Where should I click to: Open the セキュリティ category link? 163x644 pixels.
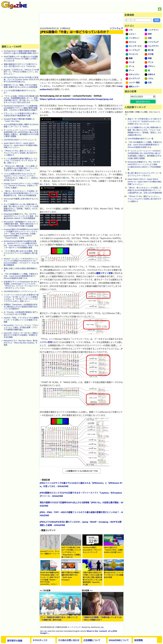(x=134, y=75)
